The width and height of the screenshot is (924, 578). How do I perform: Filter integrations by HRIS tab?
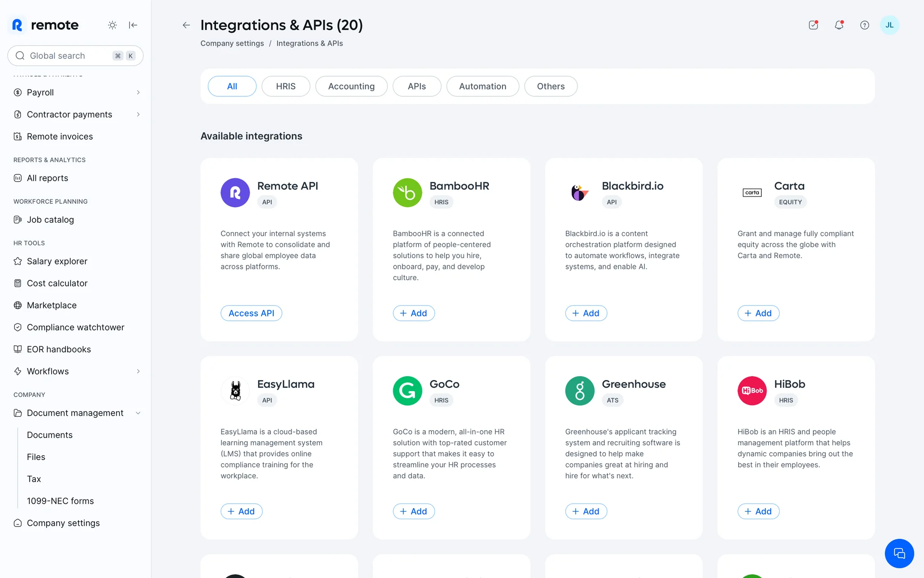click(285, 86)
